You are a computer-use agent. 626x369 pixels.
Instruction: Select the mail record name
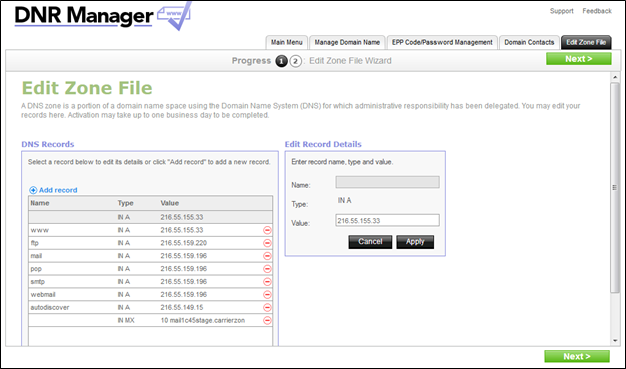pyautogui.click(x=36, y=256)
